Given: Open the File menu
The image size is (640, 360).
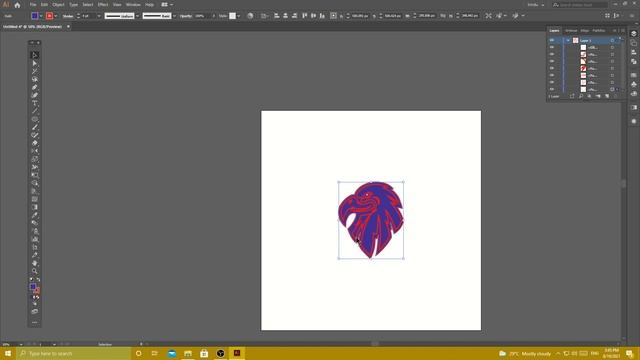Looking at the screenshot, I should pyautogui.click(x=33, y=4).
